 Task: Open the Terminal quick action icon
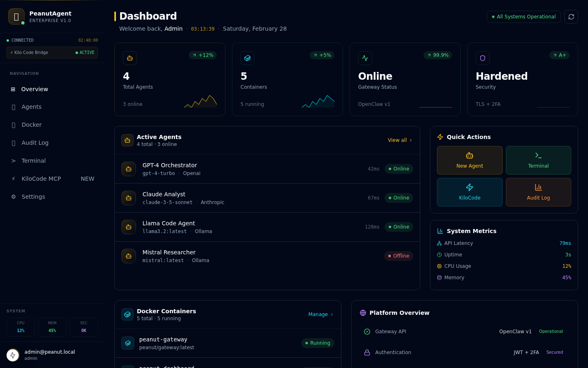538,155
